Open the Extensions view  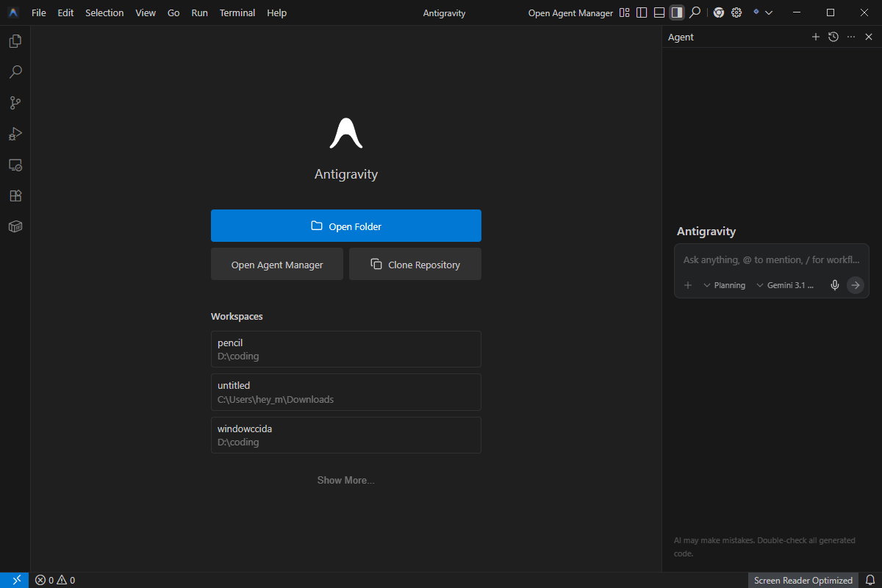pos(15,196)
